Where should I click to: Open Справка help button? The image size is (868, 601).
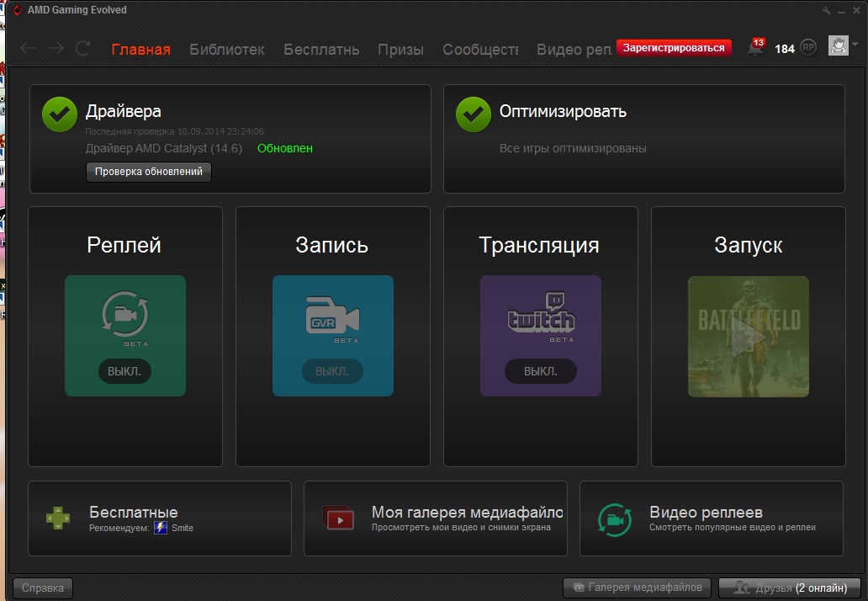pyautogui.click(x=43, y=588)
